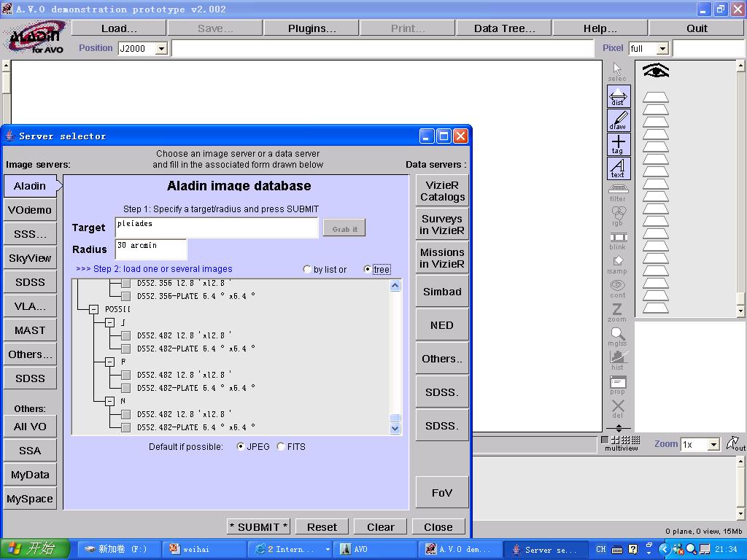The width and height of the screenshot is (747, 560).
Task: Choose the dist measurement tool
Action: (619, 96)
